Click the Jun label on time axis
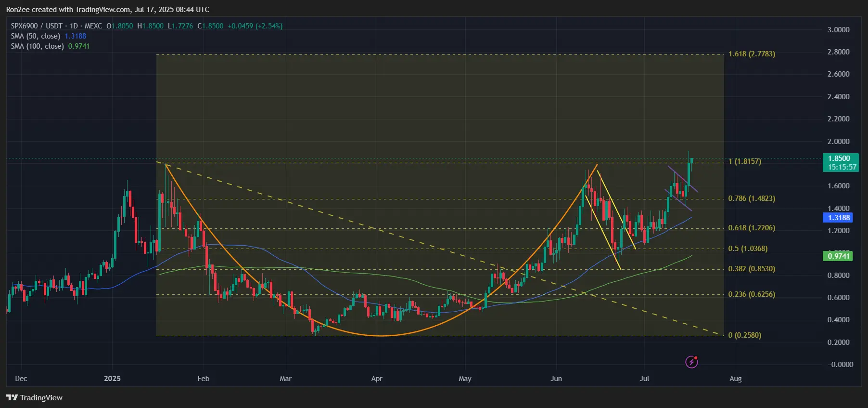The height and width of the screenshot is (408, 868). pyautogui.click(x=556, y=379)
